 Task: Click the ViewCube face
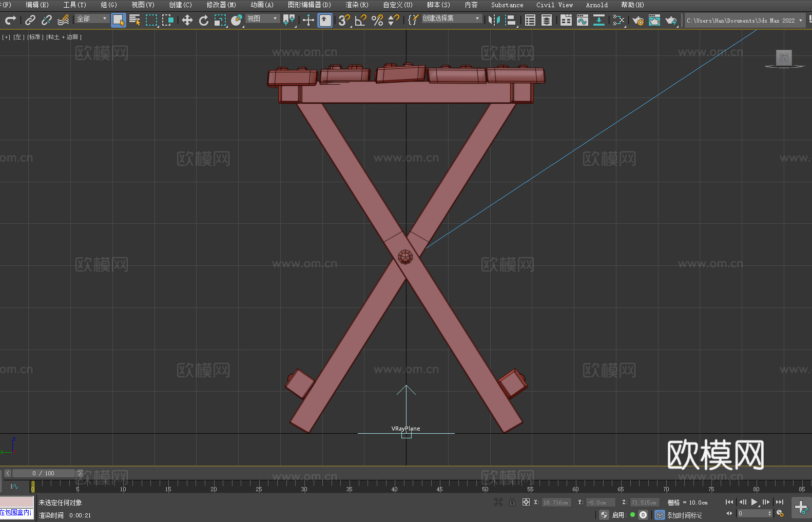[784, 57]
